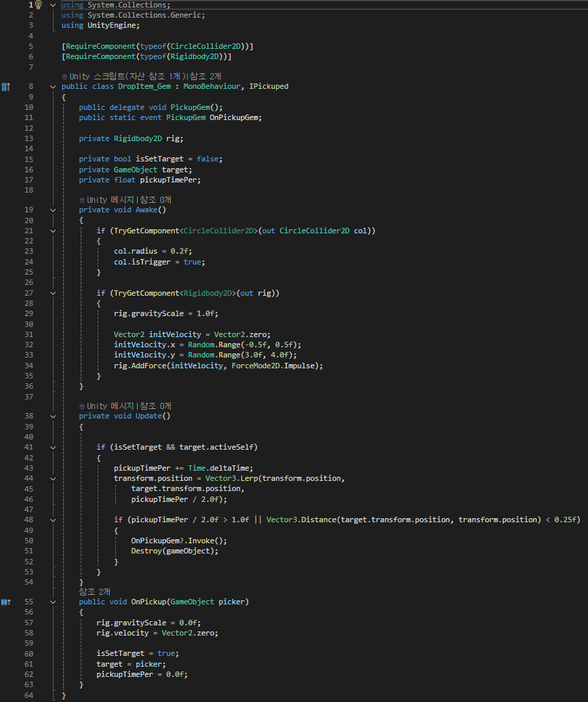Click the Unity icon before 'Unity 스크립트' CodeLens
Viewport: 588px width, 702px height.
[x=64, y=77]
